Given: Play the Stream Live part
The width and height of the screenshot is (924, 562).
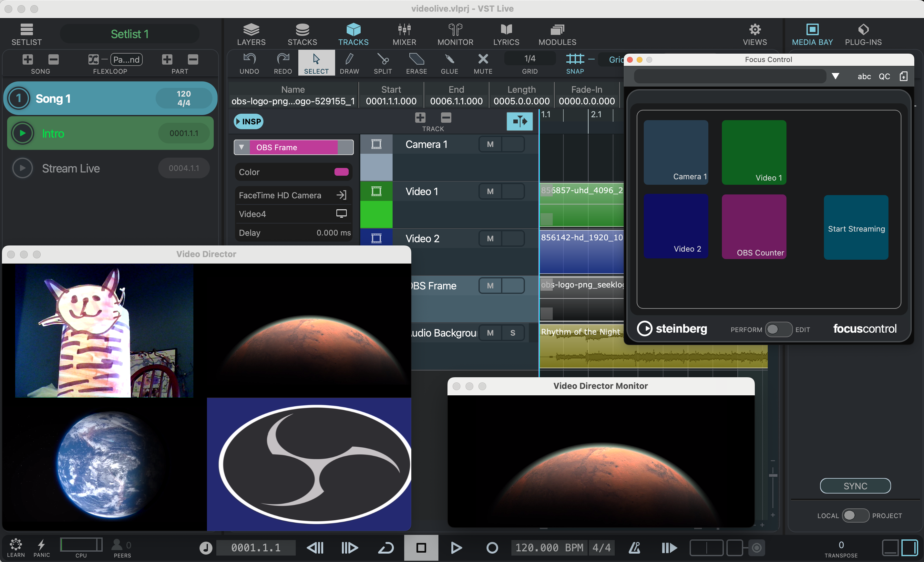Looking at the screenshot, I should (23, 168).
